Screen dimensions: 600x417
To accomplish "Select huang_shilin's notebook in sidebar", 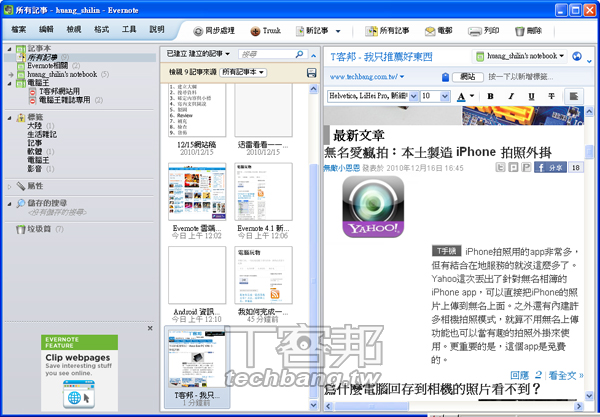I will pos(62,74).
